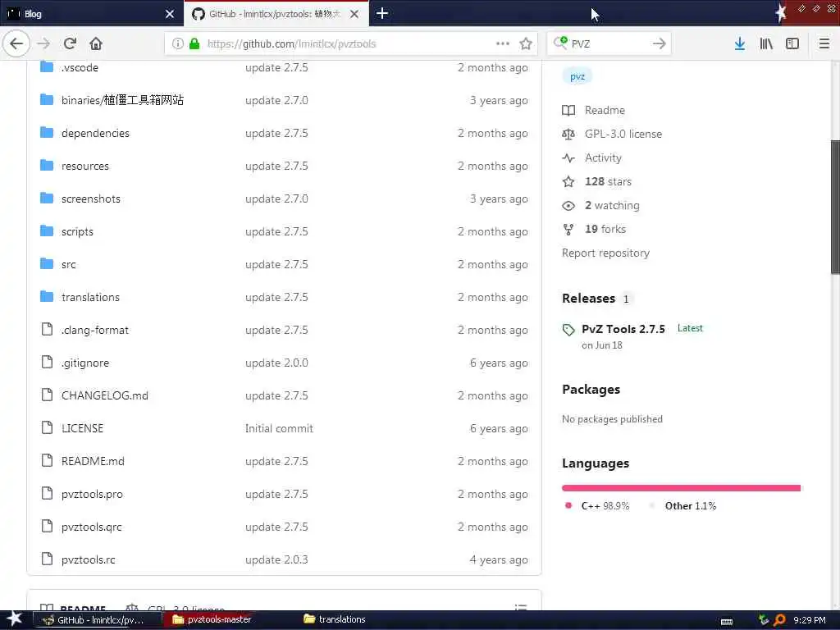Open the binaries folder

[122, 100]
